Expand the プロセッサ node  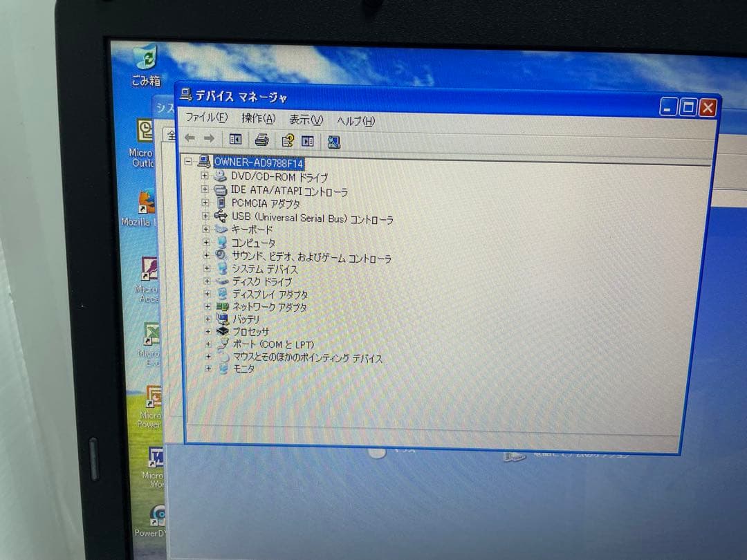click(207, 331)
